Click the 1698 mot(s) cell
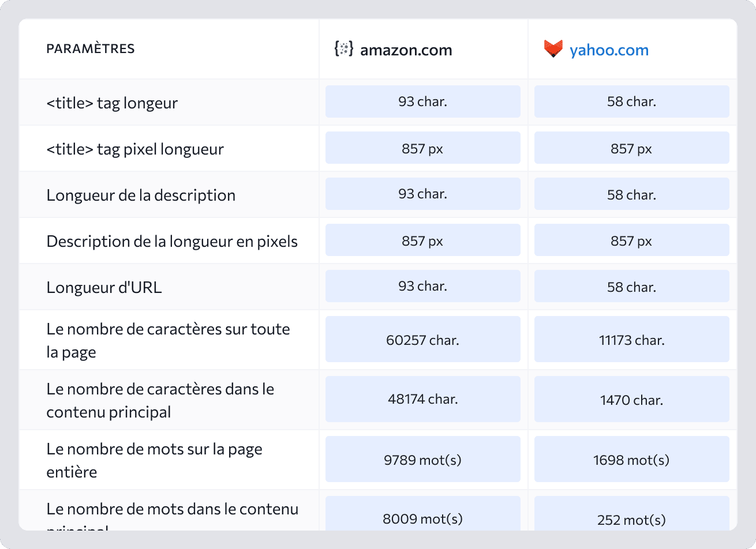This screenshot has height=549, width=756. [632, 460]
